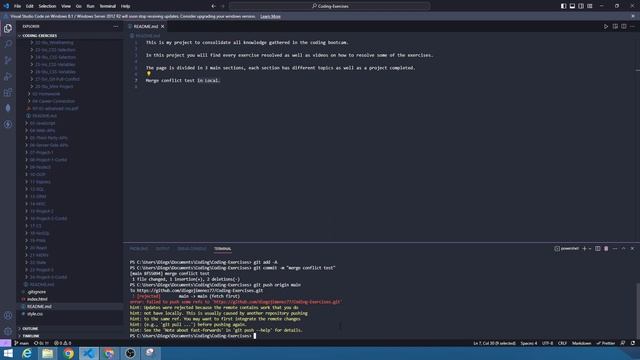Maximize the terminal panel size
640x360 pixels.
point(623,249)
